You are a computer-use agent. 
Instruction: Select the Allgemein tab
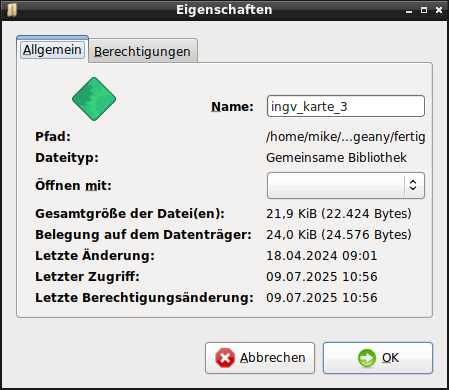point(52,50)
